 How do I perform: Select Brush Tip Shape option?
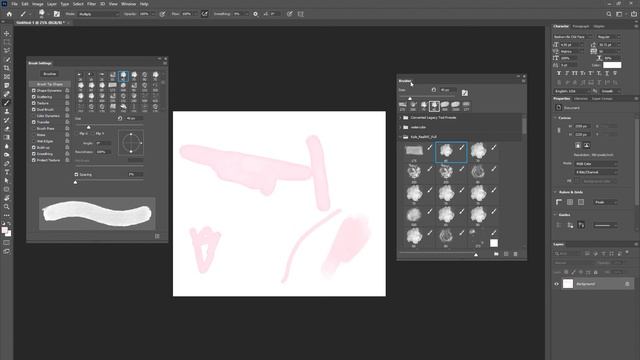50,84
